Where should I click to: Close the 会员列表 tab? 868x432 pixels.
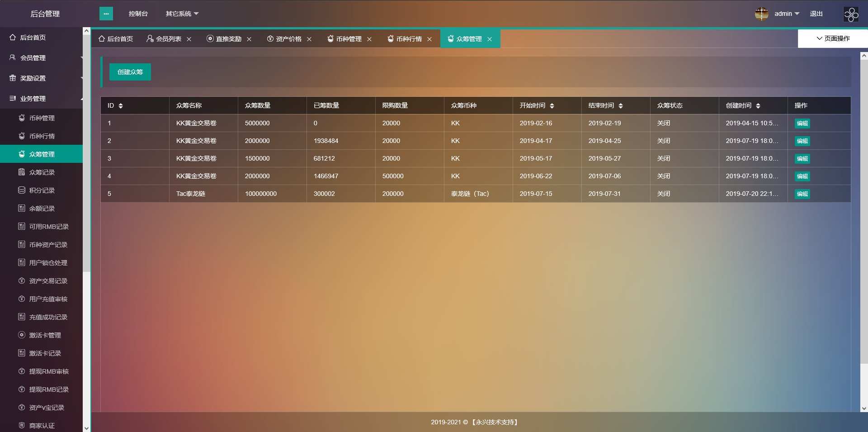point(189,39)
